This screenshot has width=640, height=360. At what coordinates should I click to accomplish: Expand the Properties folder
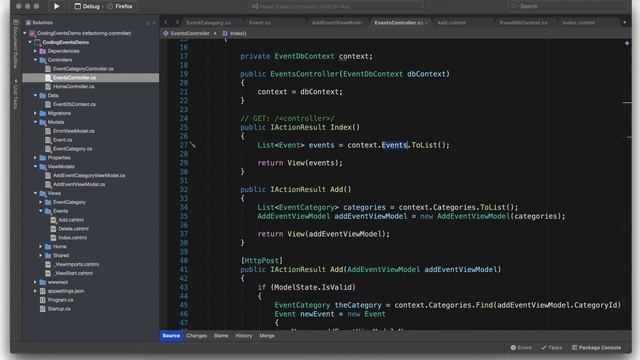pyautogui.click(x=36, y=158)
